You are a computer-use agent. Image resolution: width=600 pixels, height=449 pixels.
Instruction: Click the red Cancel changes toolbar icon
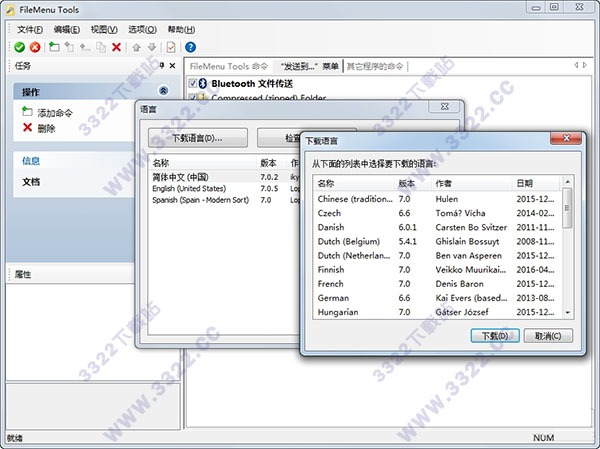pos(35,47)
